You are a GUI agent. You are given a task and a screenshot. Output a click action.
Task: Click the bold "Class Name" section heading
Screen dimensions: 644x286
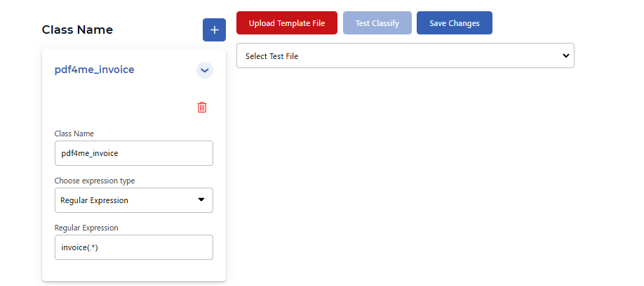pyautogui.click(x=77, y=30)
